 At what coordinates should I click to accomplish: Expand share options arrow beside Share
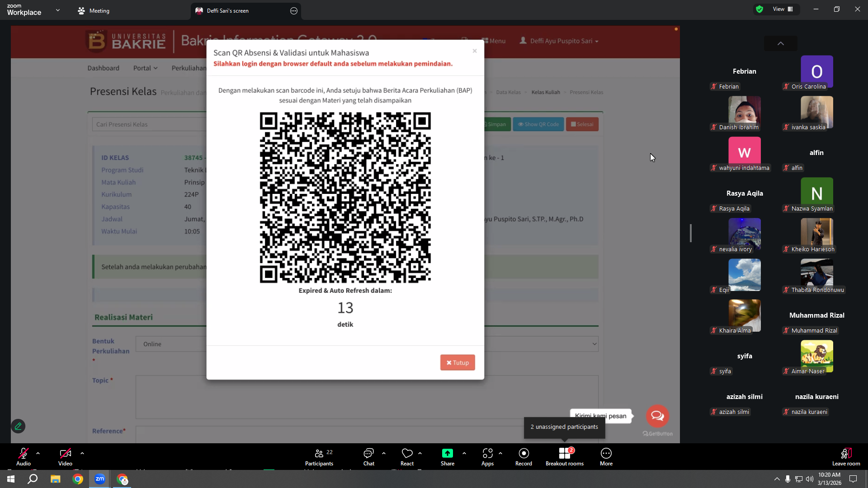click(464, 453)
